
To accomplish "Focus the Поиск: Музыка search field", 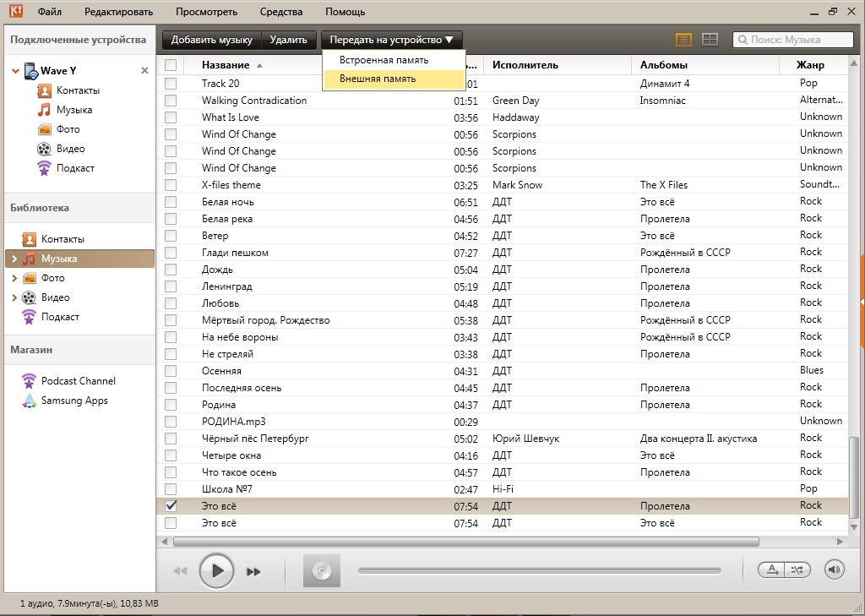I will pos(793,40).
